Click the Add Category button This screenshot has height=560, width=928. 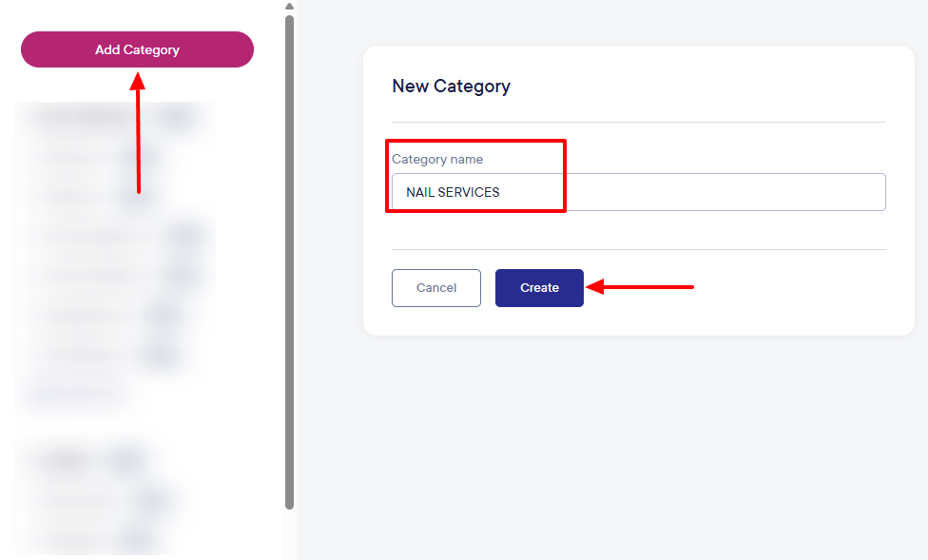137,49
